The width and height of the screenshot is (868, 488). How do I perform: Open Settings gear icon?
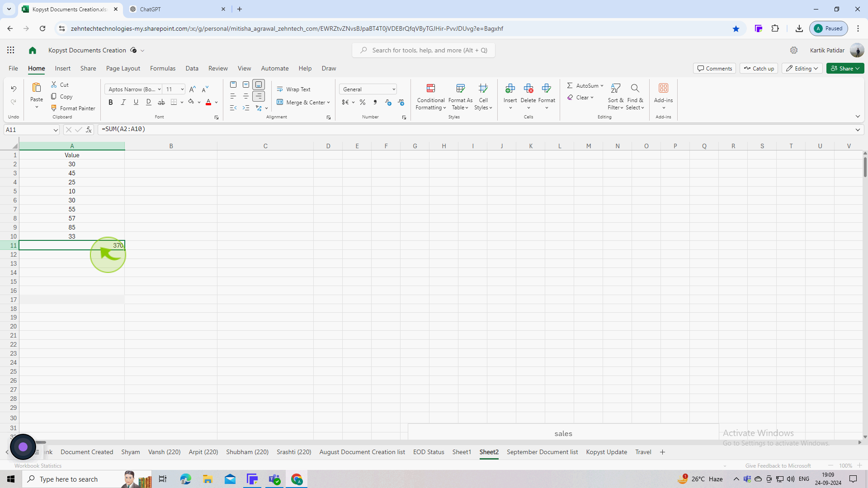point(794,50)
